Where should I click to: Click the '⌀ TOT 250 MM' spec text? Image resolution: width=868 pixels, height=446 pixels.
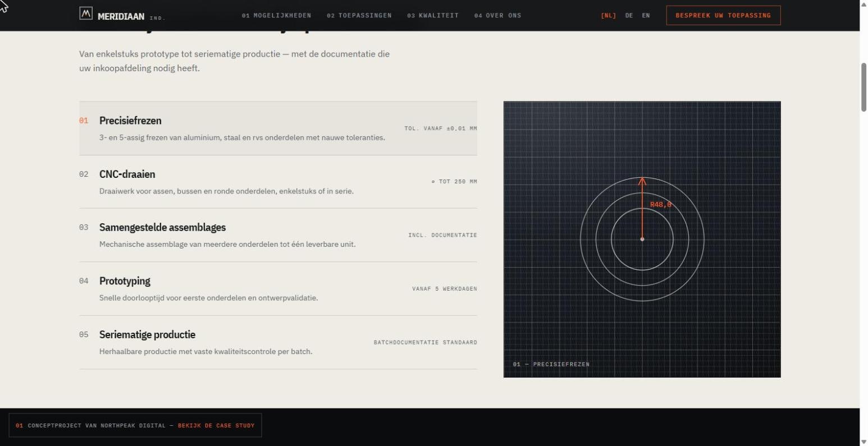pyautogui.click(x=454, y=182)
